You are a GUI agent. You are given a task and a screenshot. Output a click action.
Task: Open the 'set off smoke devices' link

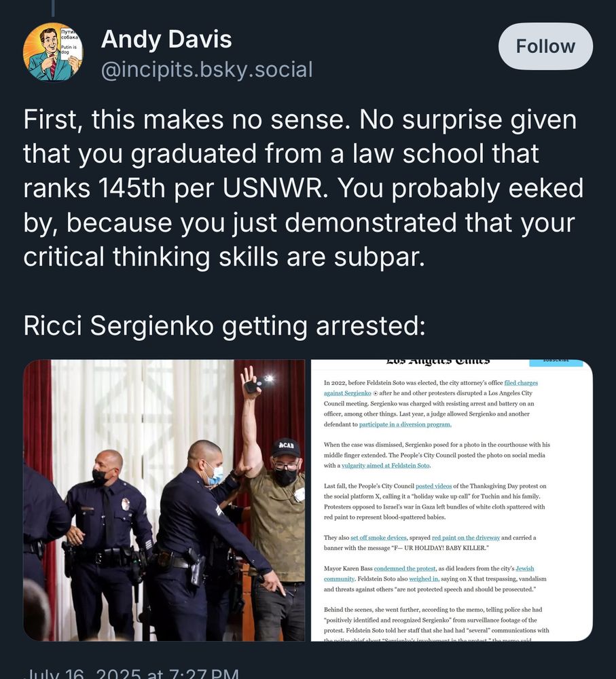tap(378, 537)
